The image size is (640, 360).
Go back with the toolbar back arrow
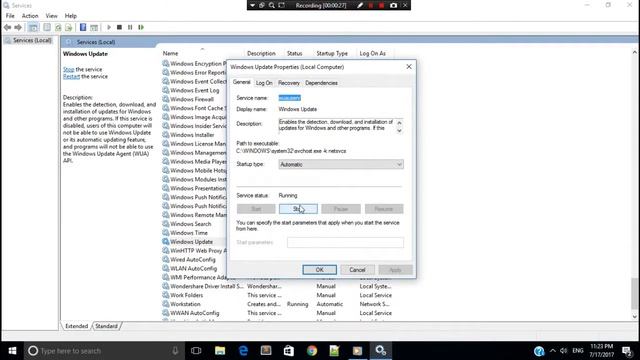click(x=7, y=27)
